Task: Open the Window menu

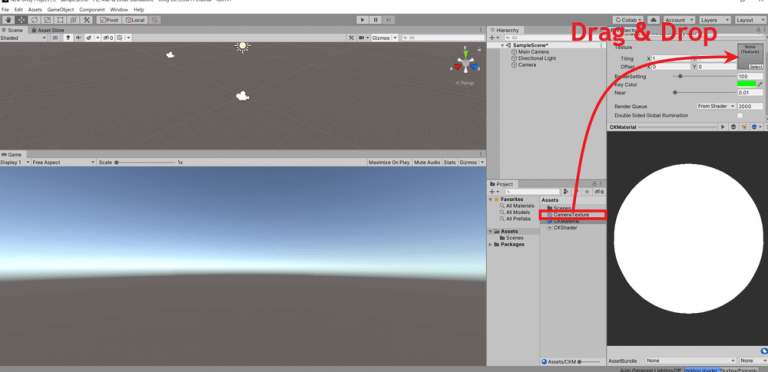Action: coord(119,10)
